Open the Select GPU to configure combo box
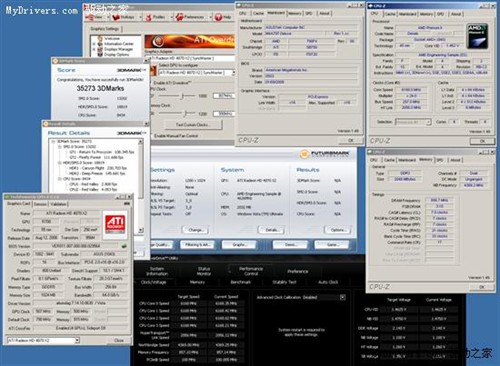Screen dimensions: 500x366 tap(197, 72)
